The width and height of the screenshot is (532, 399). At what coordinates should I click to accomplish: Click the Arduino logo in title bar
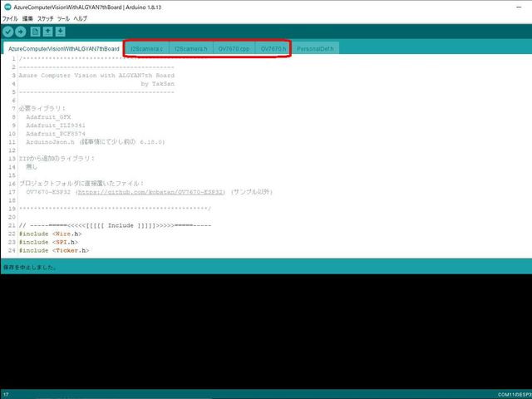pyautogui.click(x=7, y=7)
